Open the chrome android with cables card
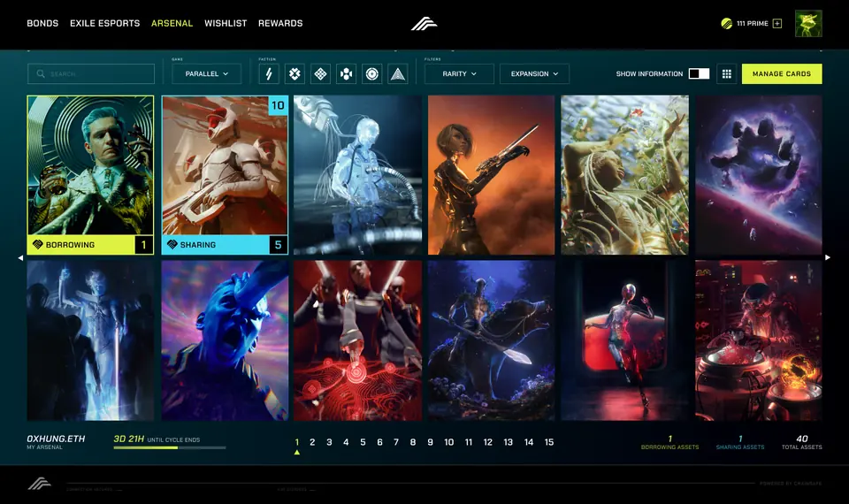 (357, 175)
